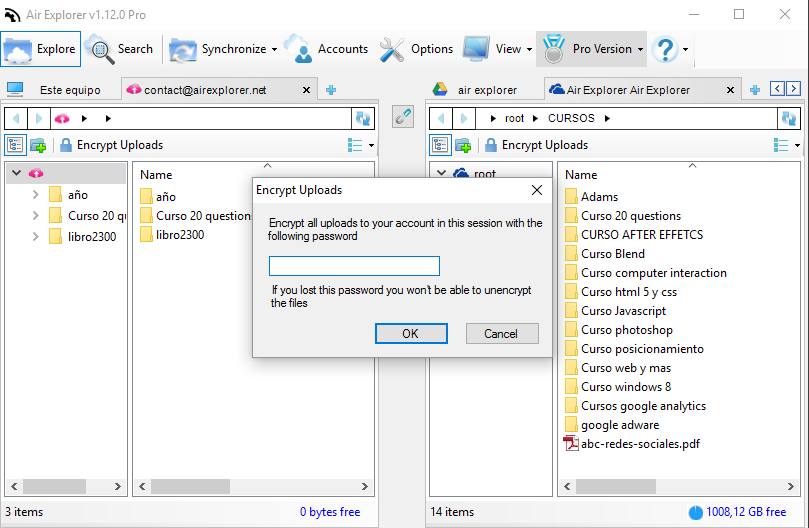Image resolution: width=809 pixels, height=528 pixels.
Task: Close the Air Explorer OneDrive tab
Action: [731, 90]
